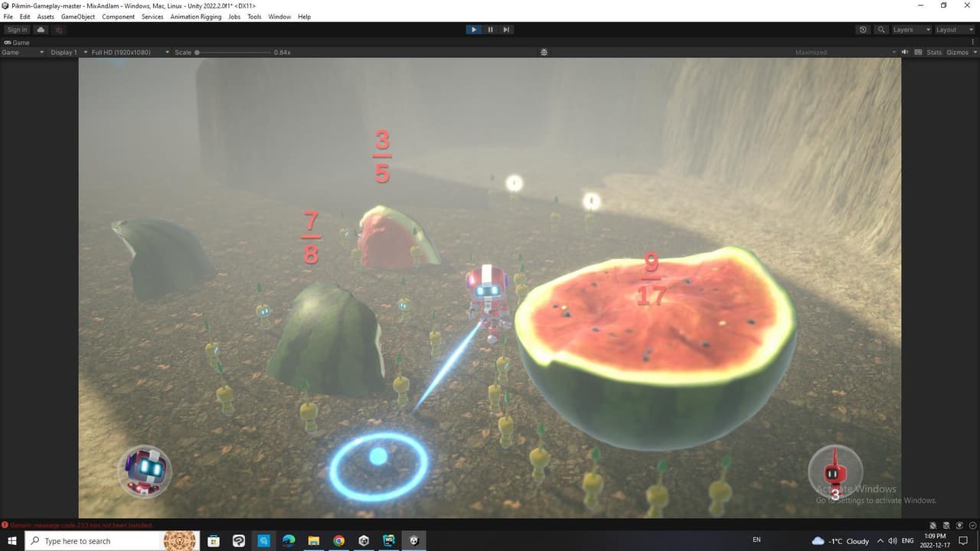The image size is (980, 551).
Task: Click the robot character portrait in the game HUD
Action: coord(145,471)
